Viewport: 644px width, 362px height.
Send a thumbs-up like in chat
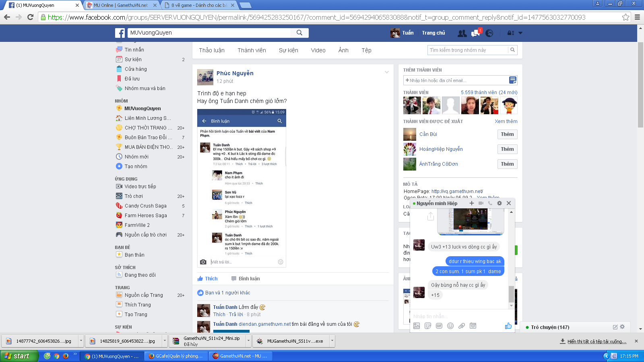508,326
